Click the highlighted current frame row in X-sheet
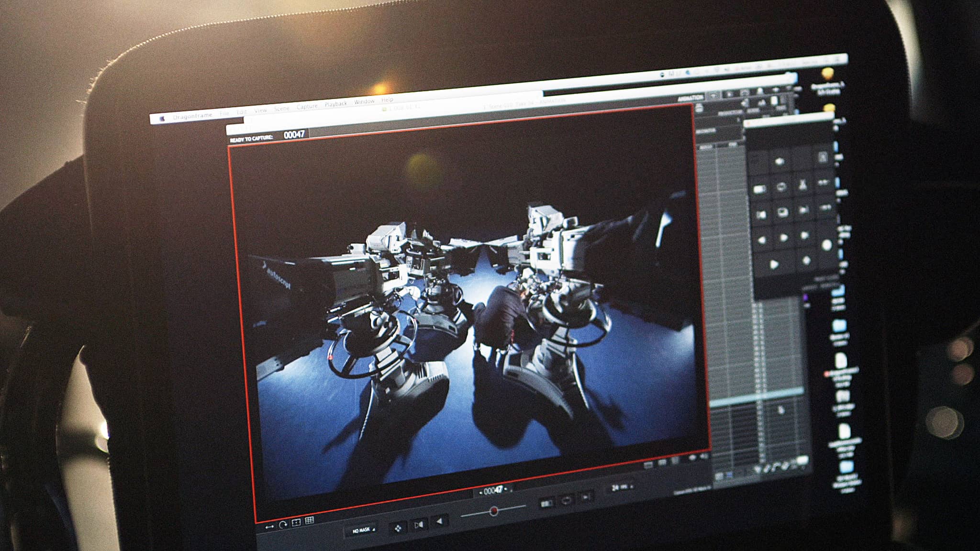 point(756,397)
